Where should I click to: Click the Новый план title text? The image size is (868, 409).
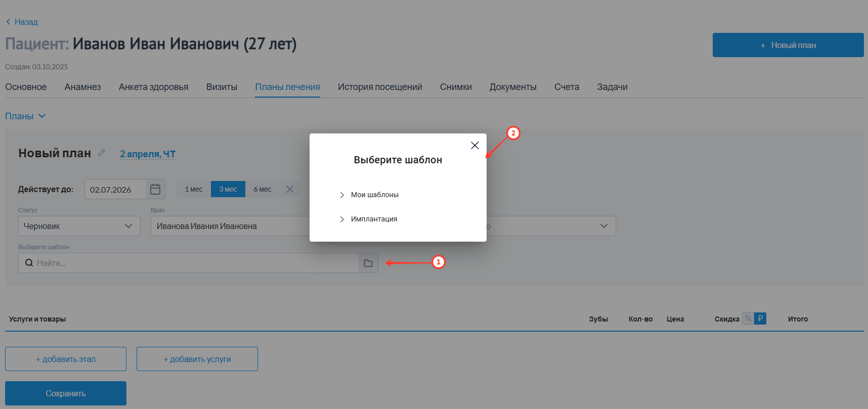pos(55,153)
